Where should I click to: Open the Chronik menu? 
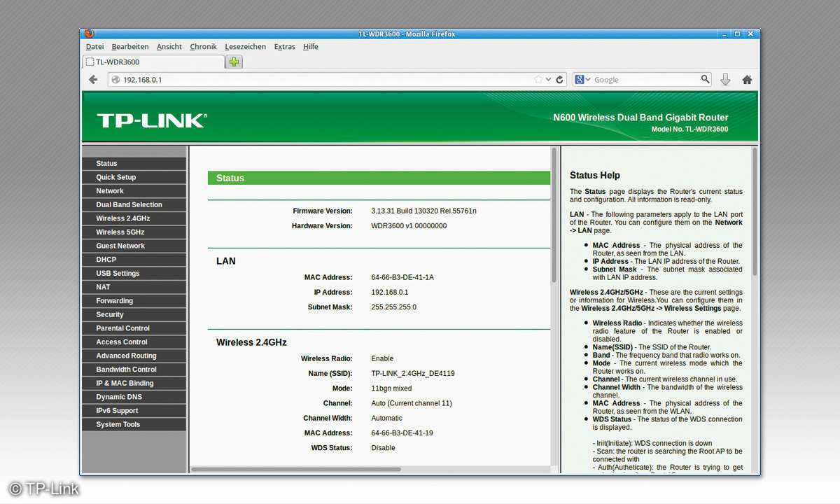pyautogui.click(x=203, y=47)
